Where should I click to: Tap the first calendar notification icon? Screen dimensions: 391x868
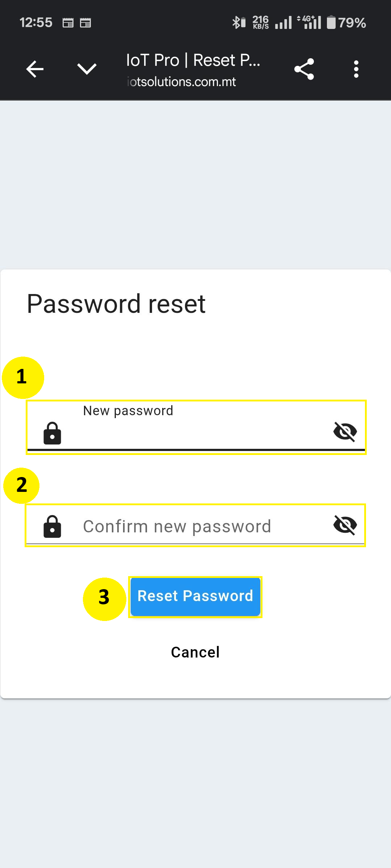pos(68,23)
